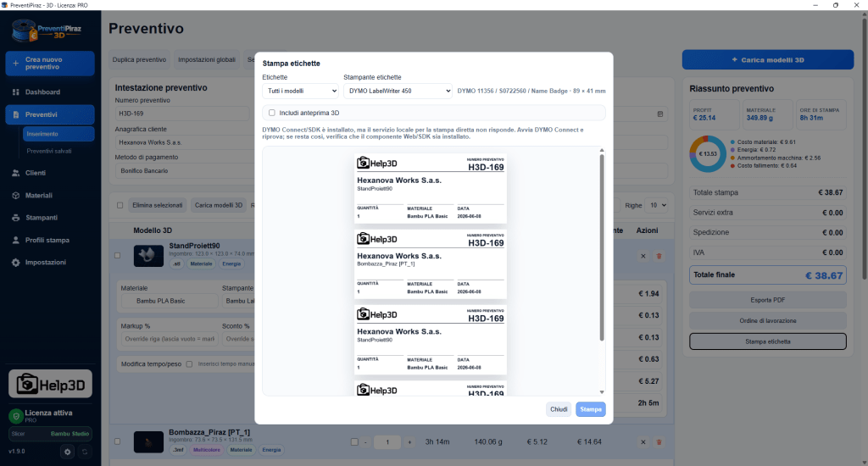
Task: Open the Righe dropdown set to 10
Action: pos(658,205)
